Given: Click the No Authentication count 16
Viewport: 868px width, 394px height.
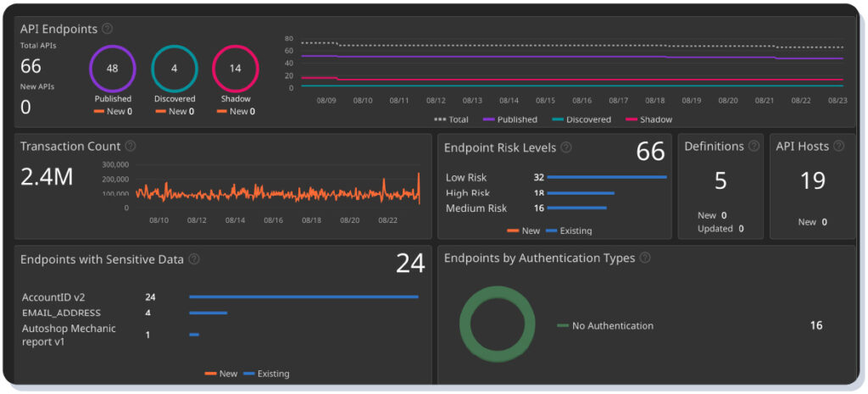Looking at the screenshot, I should click(x=816, y=326).
